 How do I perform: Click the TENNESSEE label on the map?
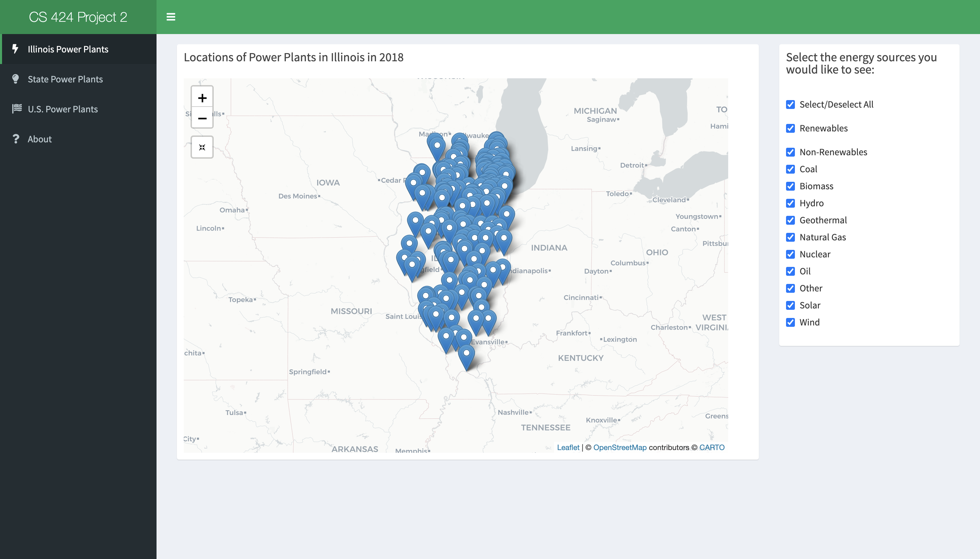(546, 427)
